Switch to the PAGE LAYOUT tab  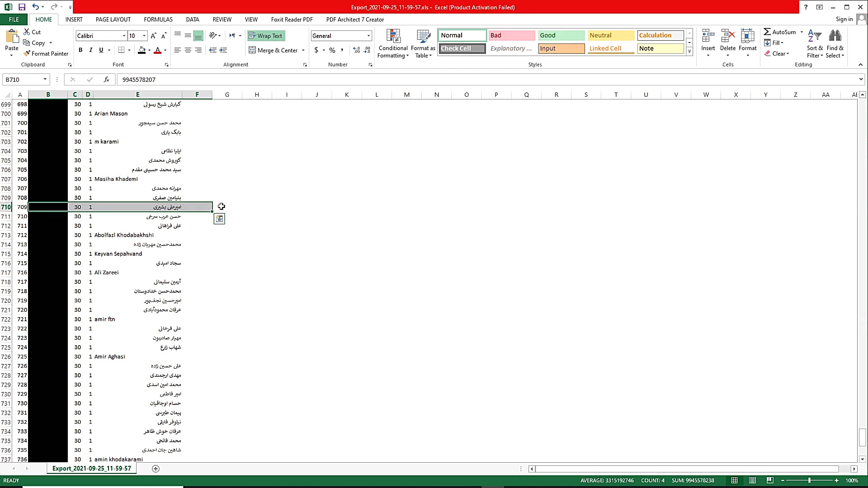click(x=113, y=19)
